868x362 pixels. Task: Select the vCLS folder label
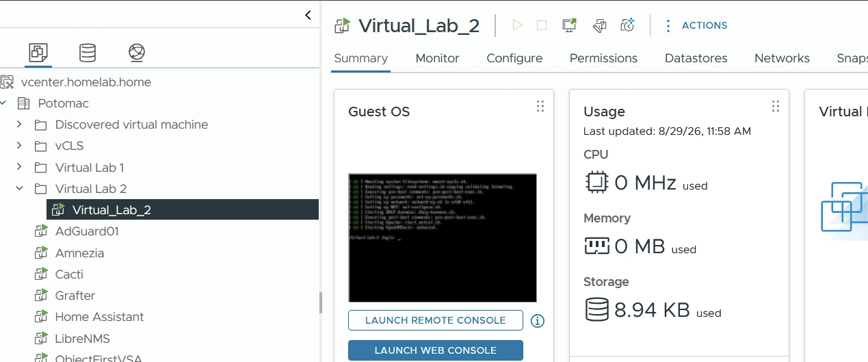(69, 146)
